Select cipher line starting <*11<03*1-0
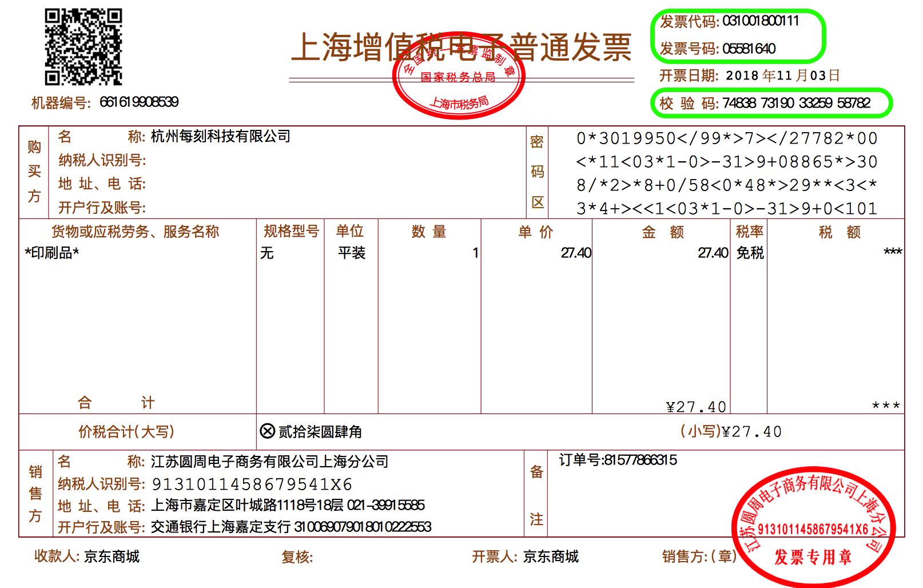Image resolution: width=923 pixels, height=588 pixels. tap(727, 162)
